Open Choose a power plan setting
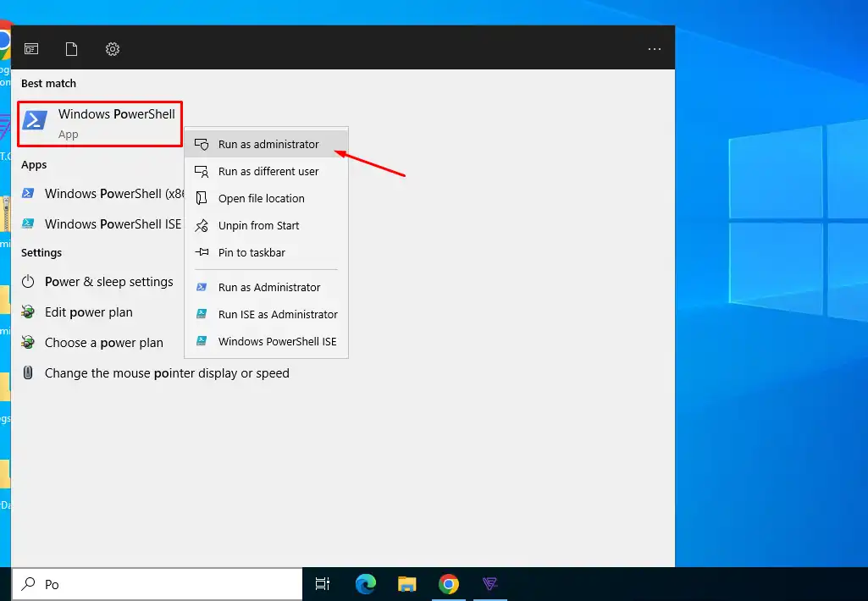 92,343
